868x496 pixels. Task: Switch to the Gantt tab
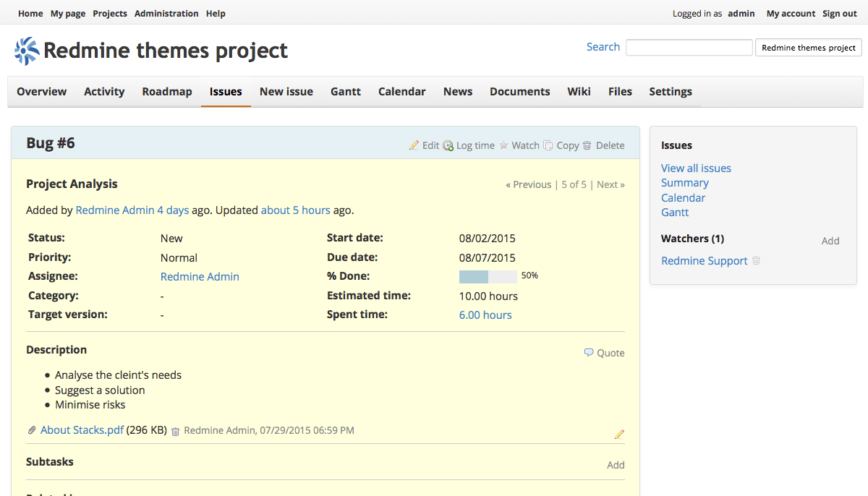pyautogui.click(x=346, y=92)
